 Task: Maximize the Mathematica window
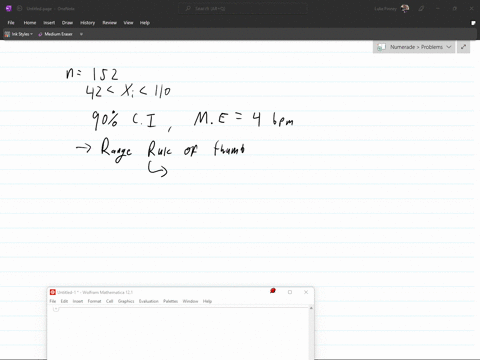[290, 292]
